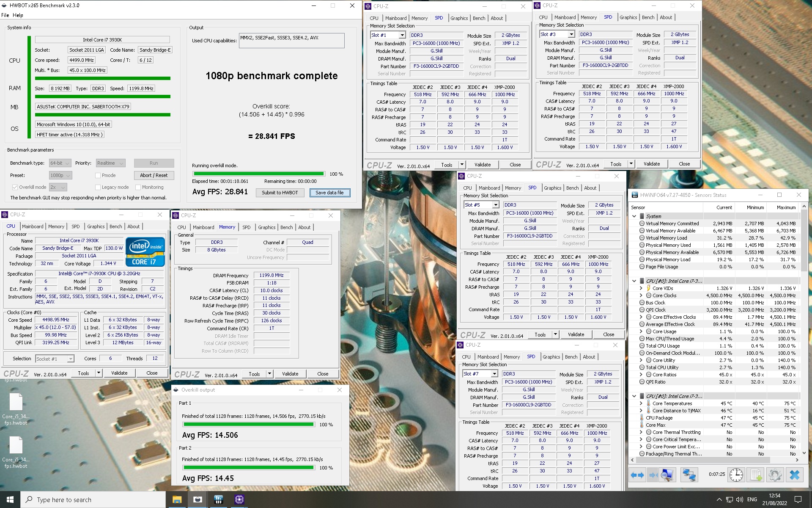812x508 pixels.
Task: Open the network tray icon
Action: pos(729,500)
